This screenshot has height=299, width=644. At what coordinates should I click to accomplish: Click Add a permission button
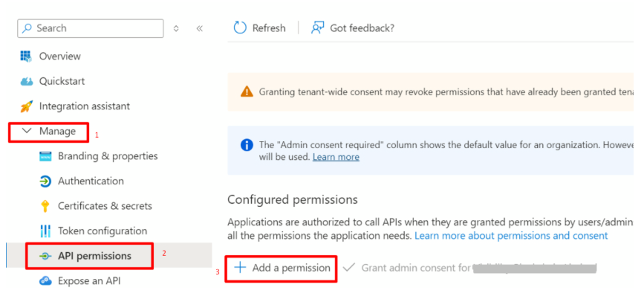[x=283, y=268]
